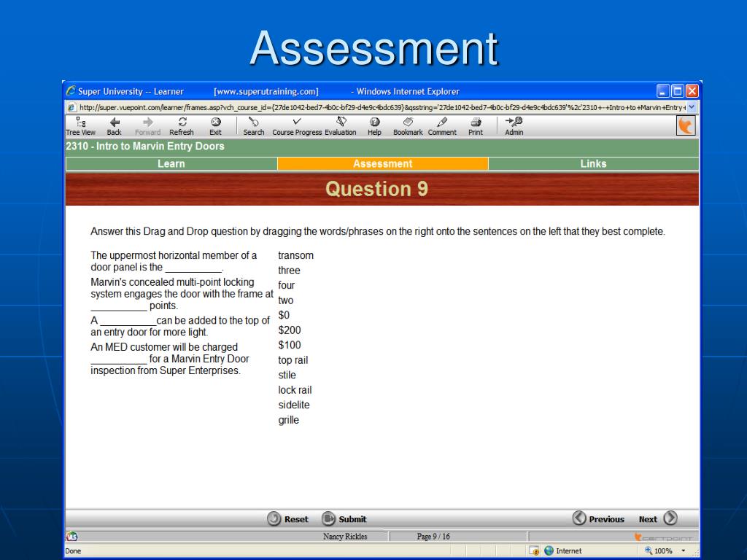Go to the Previous question
This screenshot has height=560, width=747.
pos(598,518)
